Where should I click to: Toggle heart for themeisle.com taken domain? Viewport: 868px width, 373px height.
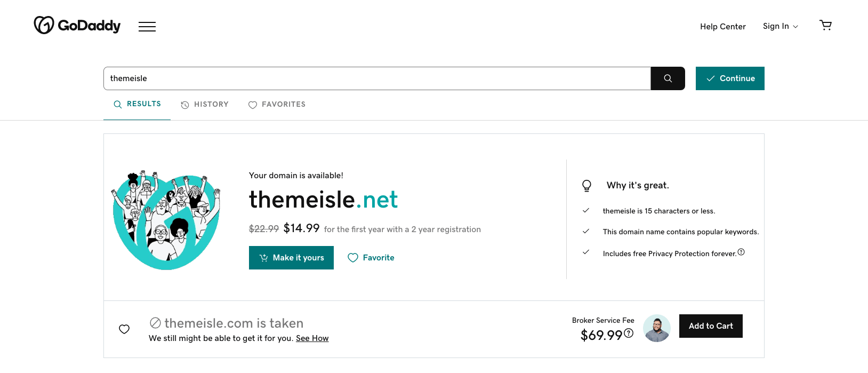(124, 329)
